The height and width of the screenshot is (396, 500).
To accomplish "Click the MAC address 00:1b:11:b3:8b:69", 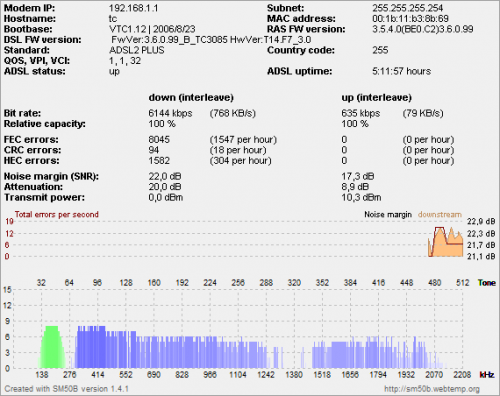I will click(410, 19).
